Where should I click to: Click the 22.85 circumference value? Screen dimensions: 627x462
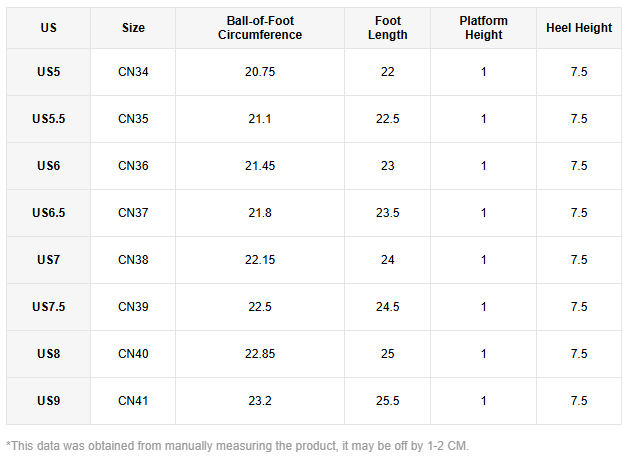point(260,354)
